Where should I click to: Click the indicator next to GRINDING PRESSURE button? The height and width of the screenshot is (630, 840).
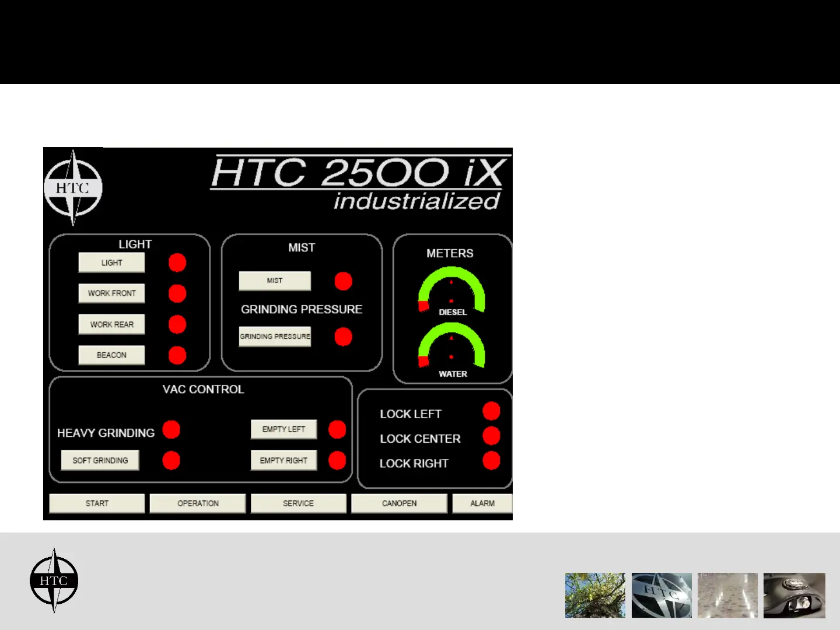344,337
